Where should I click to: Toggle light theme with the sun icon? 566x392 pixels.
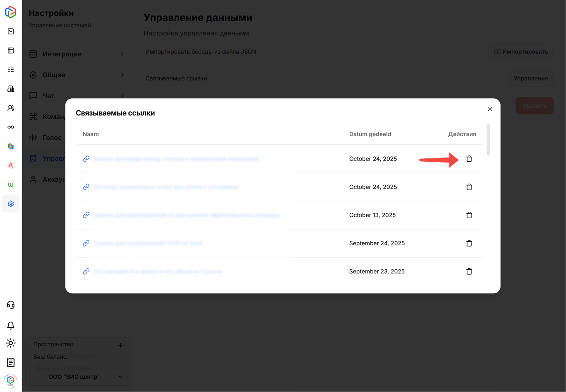10,343
